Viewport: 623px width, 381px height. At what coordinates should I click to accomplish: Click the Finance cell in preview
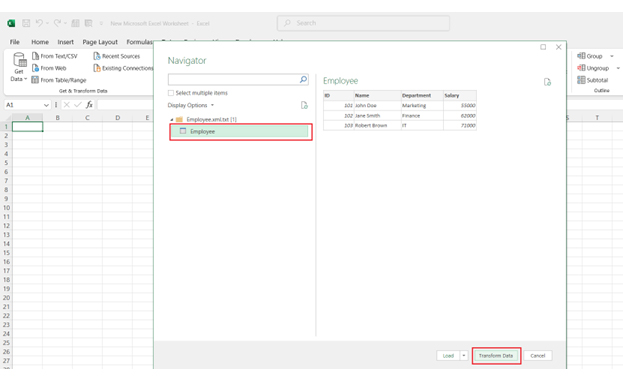422,116
